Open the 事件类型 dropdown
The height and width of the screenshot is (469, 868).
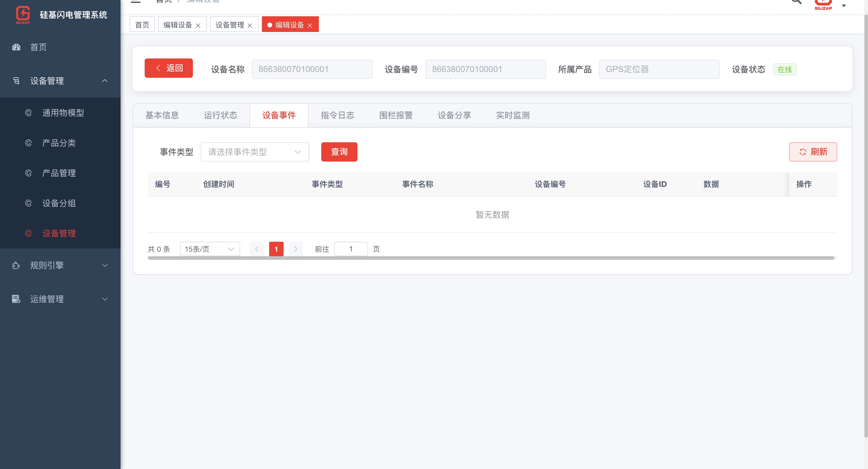[255, 152]
